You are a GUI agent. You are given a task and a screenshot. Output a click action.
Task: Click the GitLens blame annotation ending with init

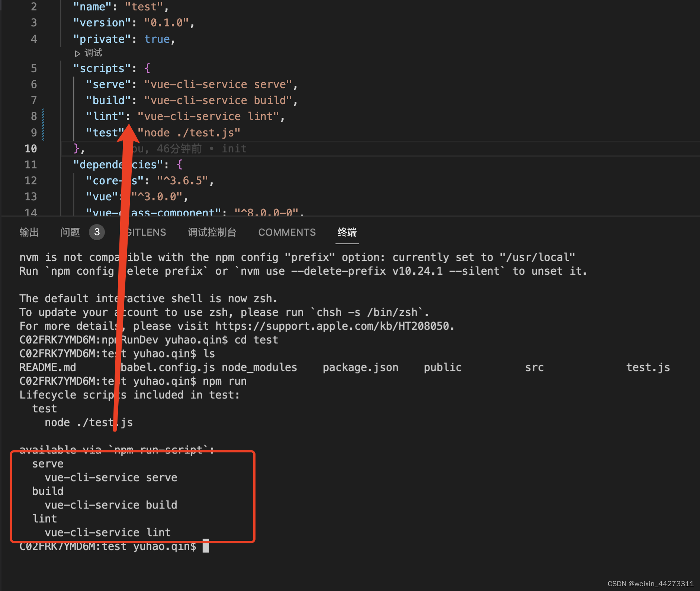tap(234, 148)
